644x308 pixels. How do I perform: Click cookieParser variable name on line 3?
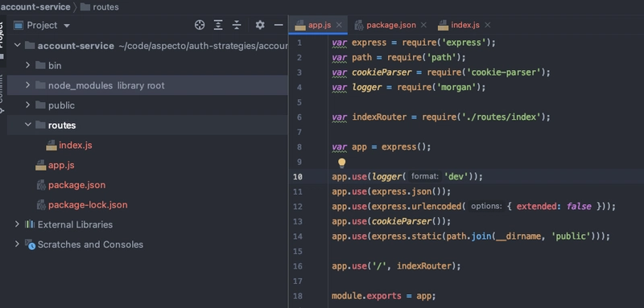point(382,72)
